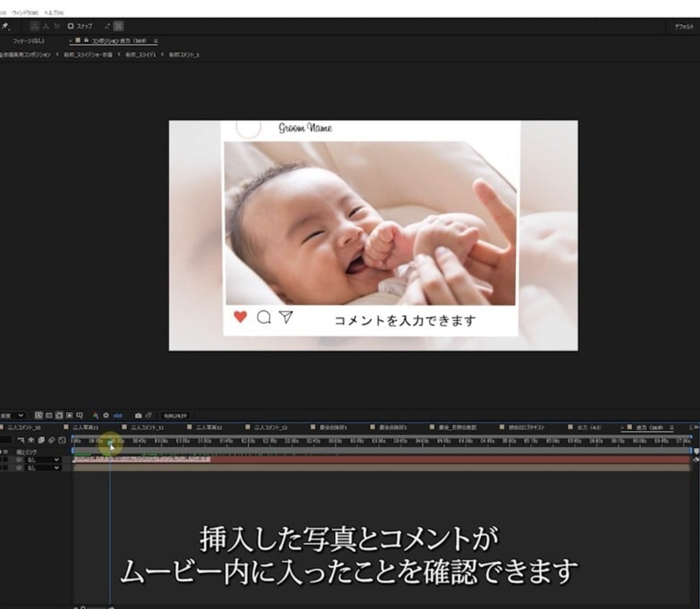Click the baby photo in the composition

pos(370,223)
